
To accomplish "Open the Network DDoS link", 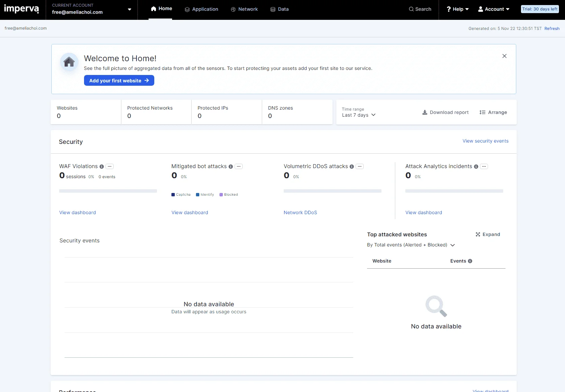I will (300, 212).
